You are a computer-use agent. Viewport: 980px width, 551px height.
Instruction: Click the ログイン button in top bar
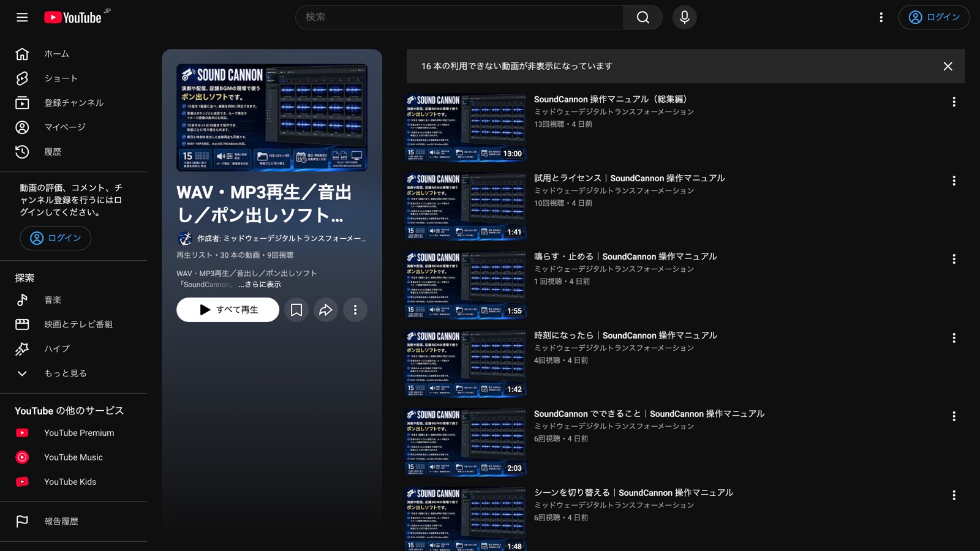point(933,17)
